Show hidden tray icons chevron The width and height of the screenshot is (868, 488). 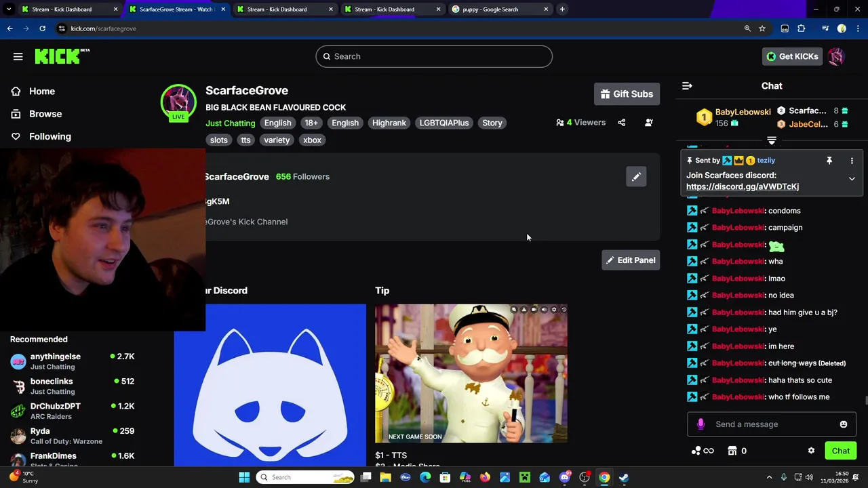click(769, 477)
